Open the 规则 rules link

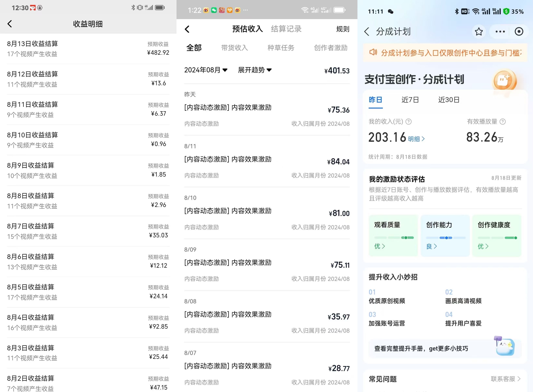(x=343, y=29)
